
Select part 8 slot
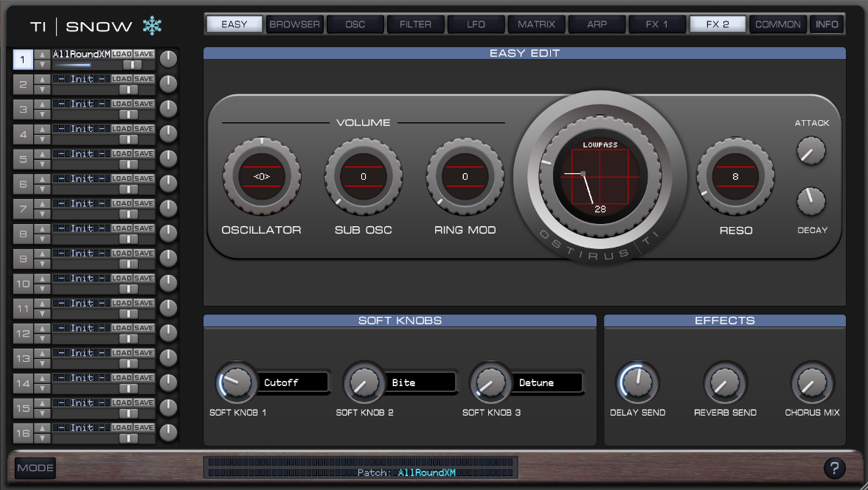[23, 234]
